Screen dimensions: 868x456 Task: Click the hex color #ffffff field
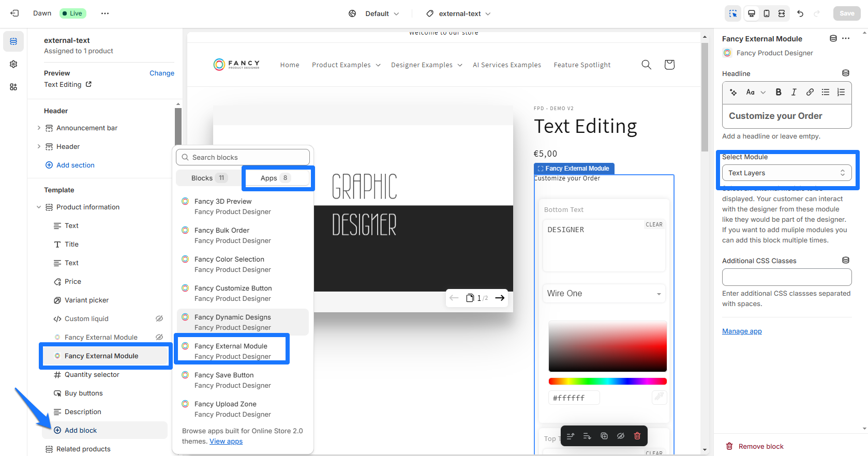pos(574,398)
